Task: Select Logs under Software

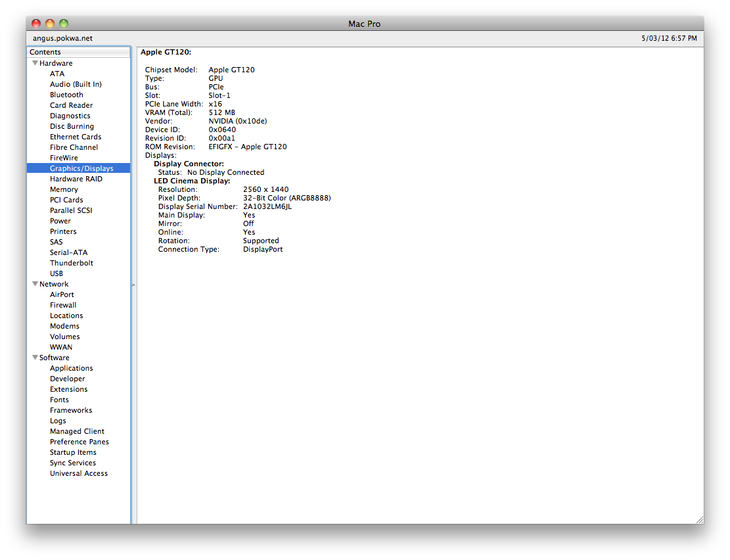Action: click(58, 421)
